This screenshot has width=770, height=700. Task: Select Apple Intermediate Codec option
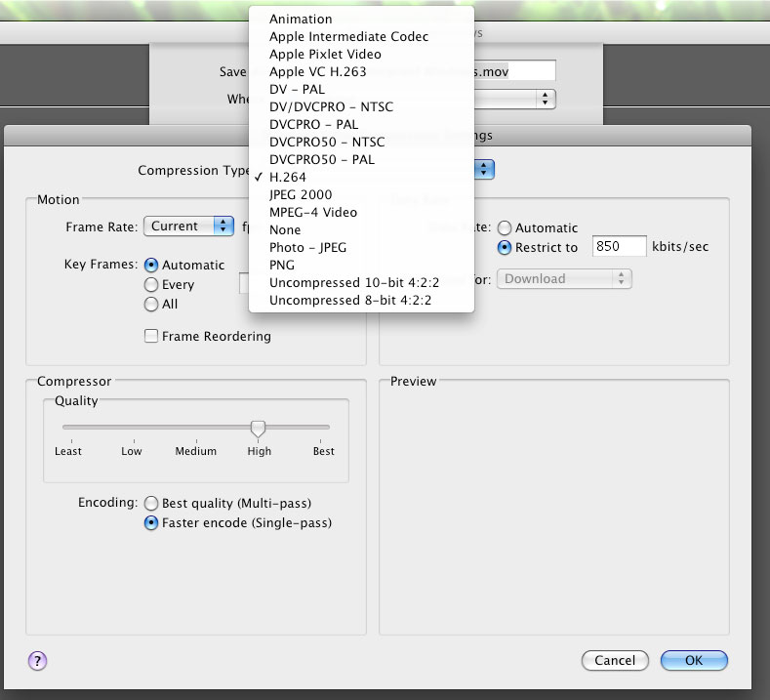click(x=361, y=37)
